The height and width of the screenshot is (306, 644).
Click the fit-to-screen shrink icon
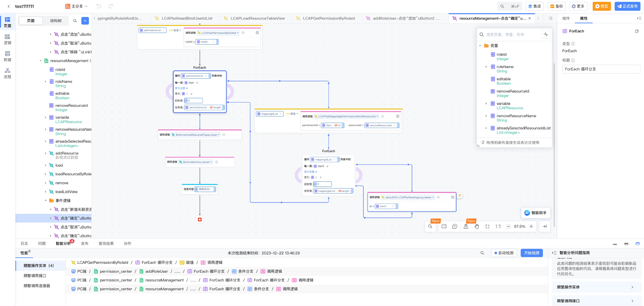[x=487, y=227]
